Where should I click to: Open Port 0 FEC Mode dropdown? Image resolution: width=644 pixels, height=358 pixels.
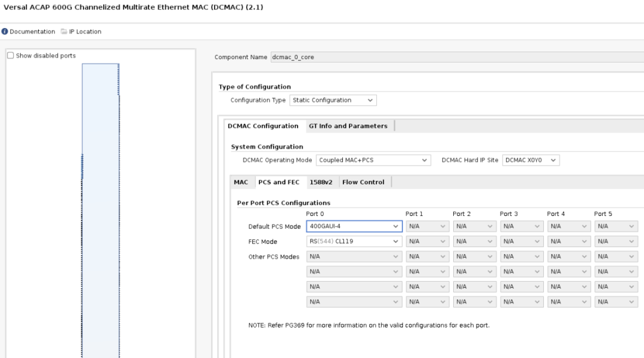click(354, 242)
